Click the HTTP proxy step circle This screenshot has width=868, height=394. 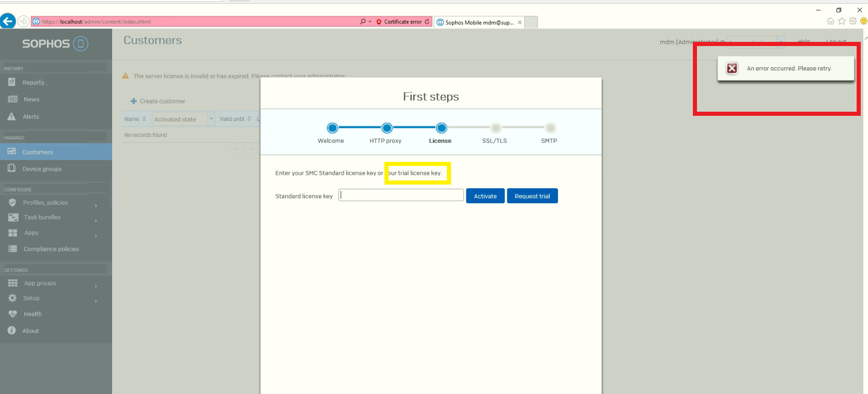point(387,128)
